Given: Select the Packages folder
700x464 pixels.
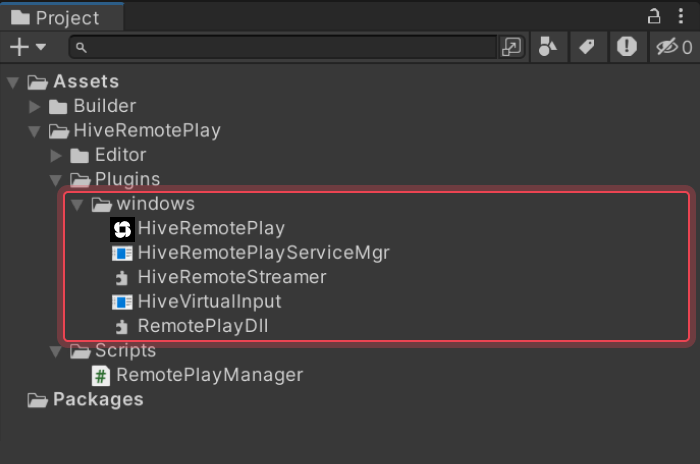Looking at the screenshot, I should click(97, 400).
